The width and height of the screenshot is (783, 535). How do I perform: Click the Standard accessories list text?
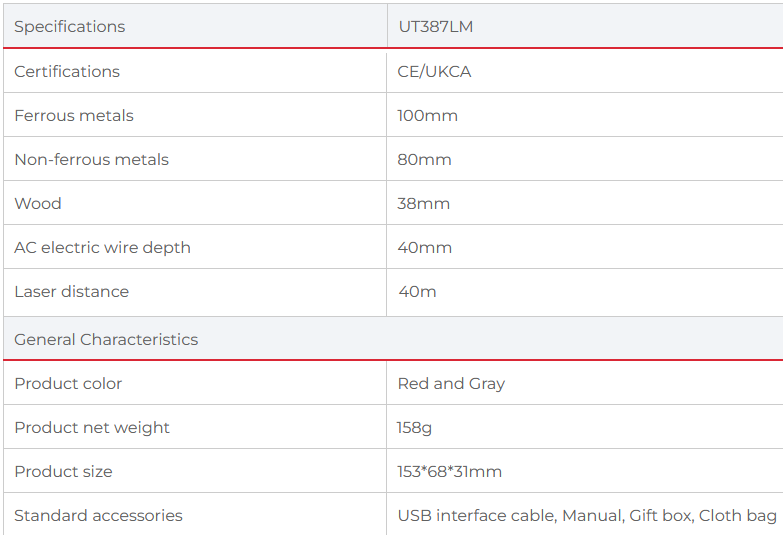point(587,515)
